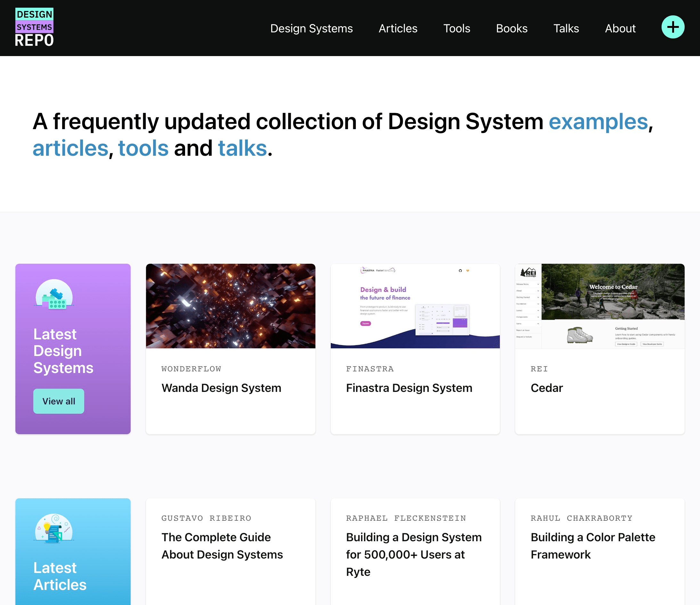The height and width of the screenshot is (605, 700).
Task: Click the Latest Articles lightbulb illustration
Action: [54, 529]
